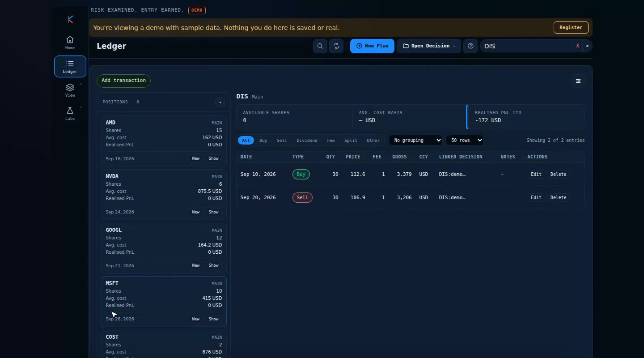This screenshot has width=644, height=358.
Task: Open the help question-mark icon
Action: tap(470, 46)
